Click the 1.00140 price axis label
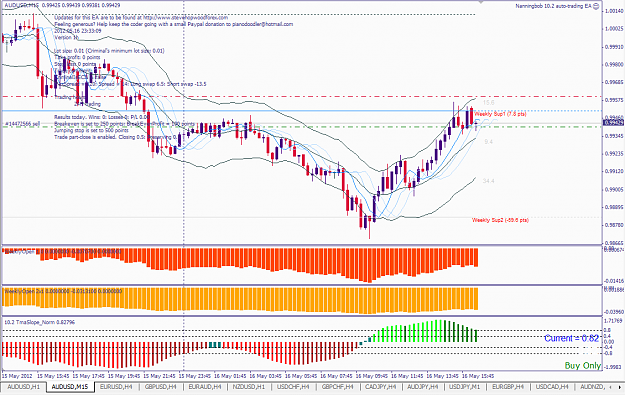The image size is (625, 395). [x=614, y=11]
